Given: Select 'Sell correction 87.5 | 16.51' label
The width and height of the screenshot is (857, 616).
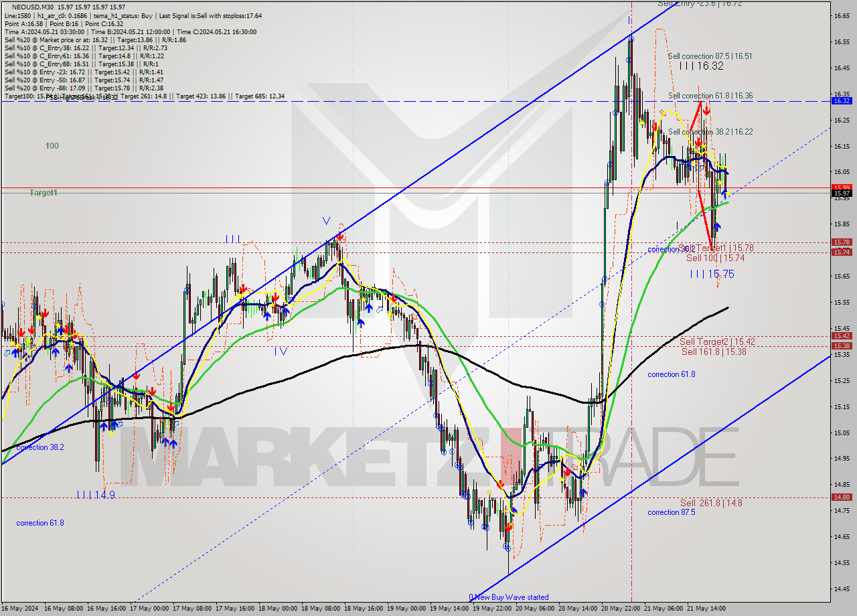Looking at the screenshot, I should (710, 56).
